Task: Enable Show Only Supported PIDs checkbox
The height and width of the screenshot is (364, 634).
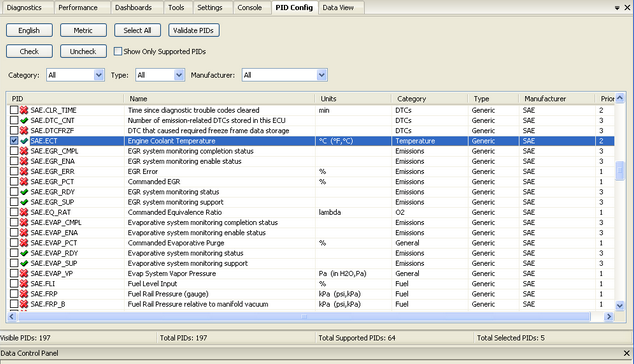Action: click(x=118, y=51)
